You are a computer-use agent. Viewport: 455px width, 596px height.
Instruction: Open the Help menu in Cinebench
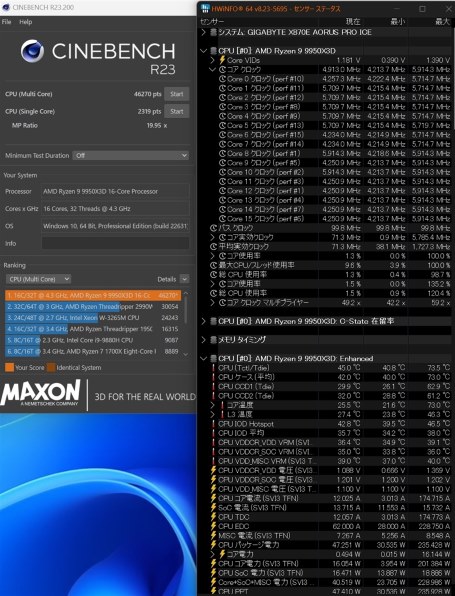point(26,22)
